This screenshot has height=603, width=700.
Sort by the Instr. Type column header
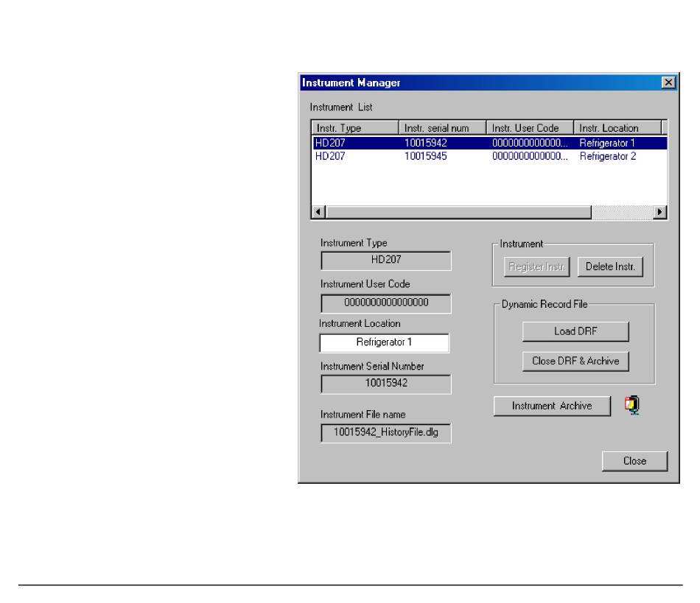pyautogui.click(x=355, y=128)
